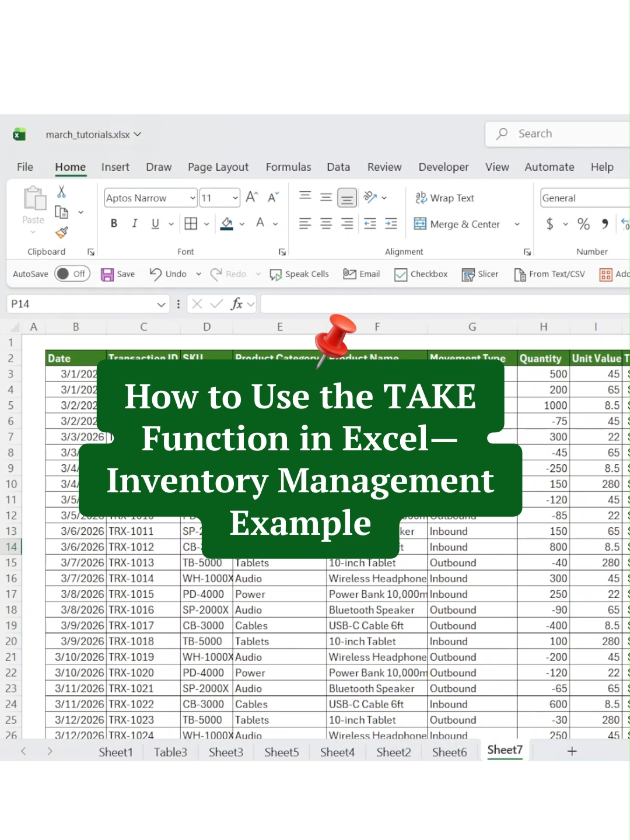Expand borders options arrow
Image resolution: width=630 pixels, height=840 pixels.
(x=206, y=224)
